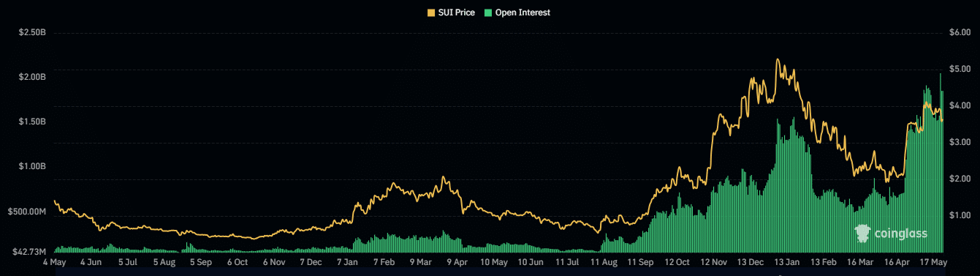This screenshot has height=276, width=980.
Task: Click the 5 Aug date label
Action: [x=164, y=261]
